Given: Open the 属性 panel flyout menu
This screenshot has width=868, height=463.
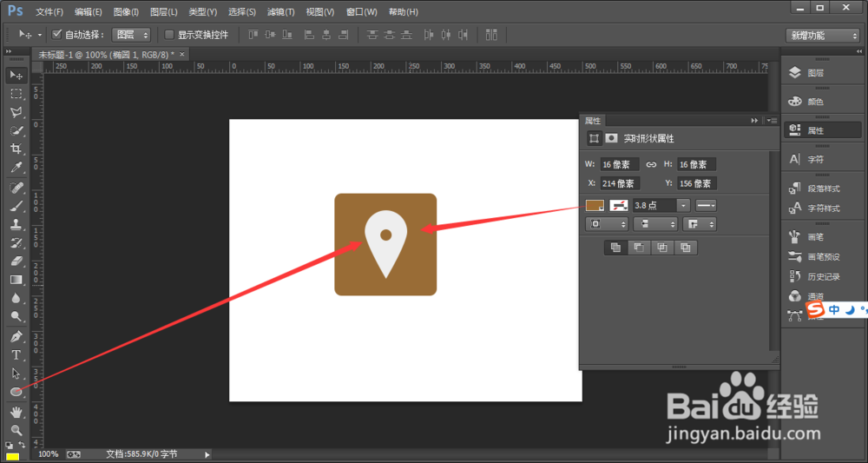Looking at the screenshot, I should (773, 121).
